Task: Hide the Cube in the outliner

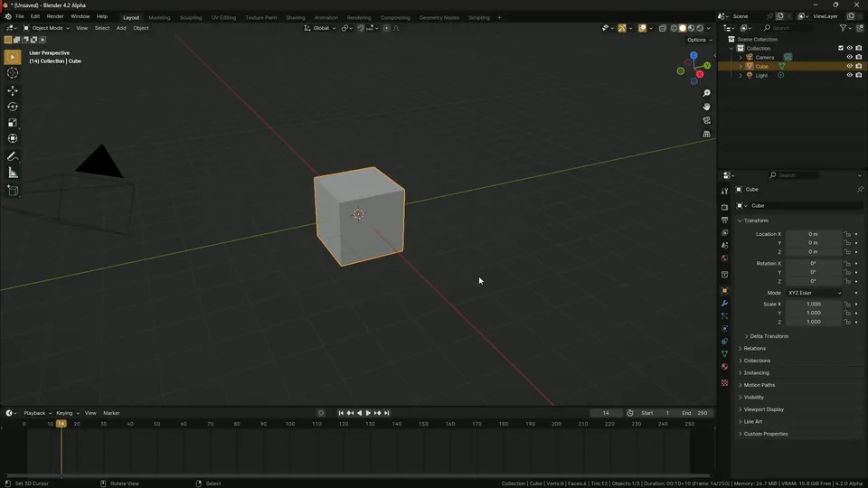Action: [x=849, y=66]
